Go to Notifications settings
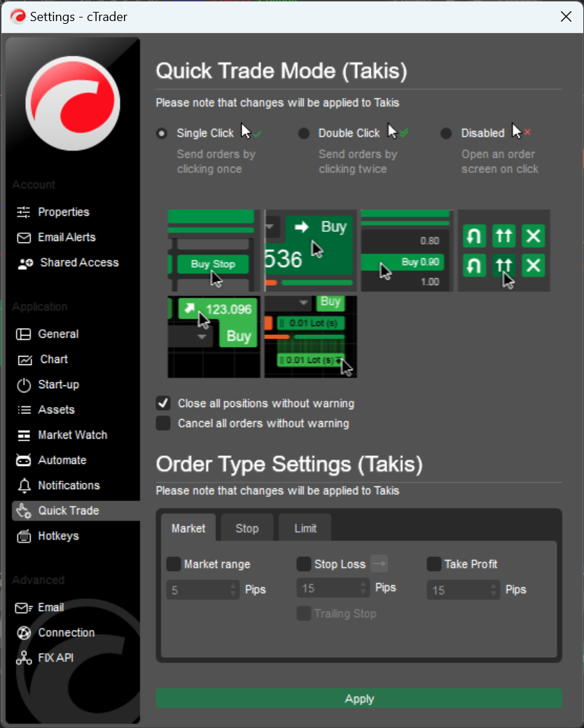Image resolution: width=584 pixels, height=728 pixels. tap(69, 486)
